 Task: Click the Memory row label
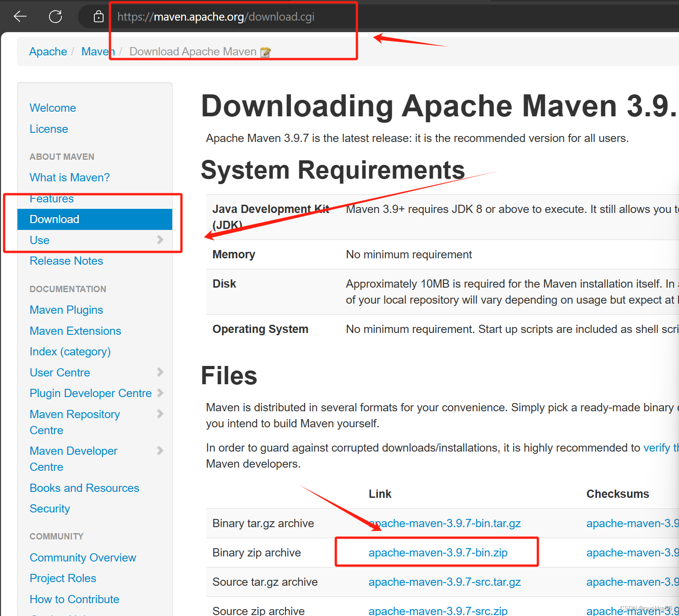234,255
